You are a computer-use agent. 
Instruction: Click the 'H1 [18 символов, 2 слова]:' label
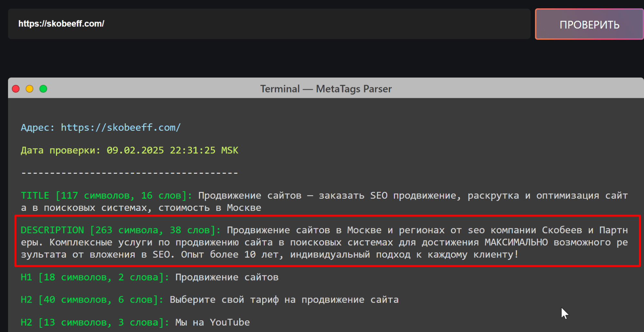(x=95, y=277)
